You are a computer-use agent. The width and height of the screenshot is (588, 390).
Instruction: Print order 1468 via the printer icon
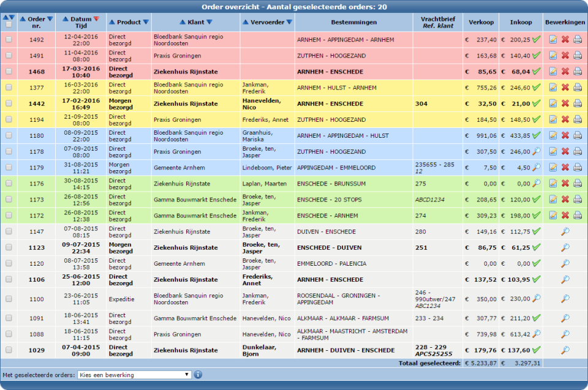tap(578, 72)
